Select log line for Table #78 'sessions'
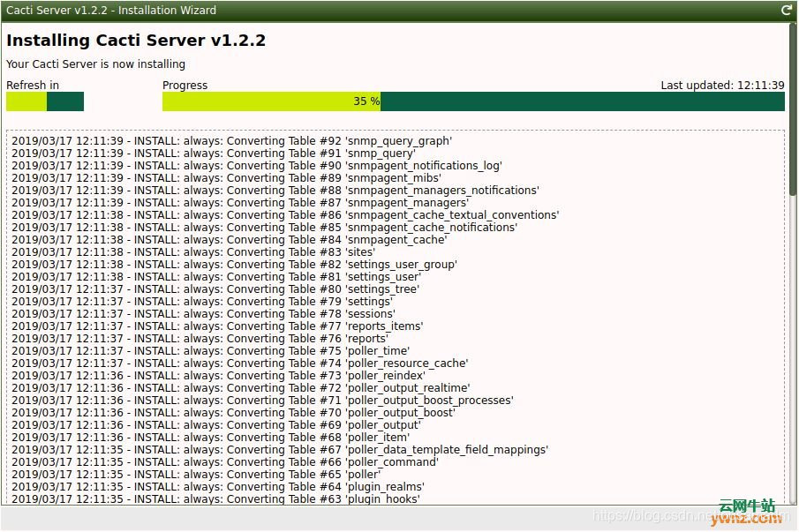Image resolution: width=799 pixels, height=532 pixels. pos(203,313)
